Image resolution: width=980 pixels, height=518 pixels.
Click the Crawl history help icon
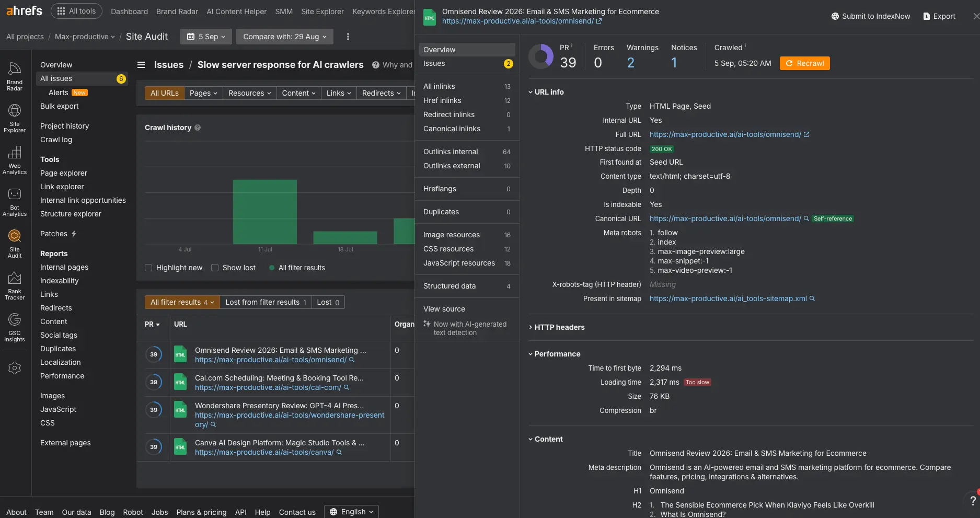tap(198, 128)
